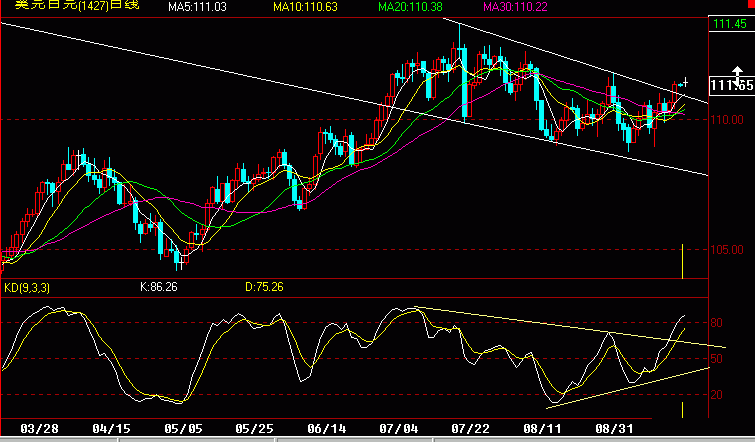The width and height of the screenshot is (755, 442).
Task: Click the K:86.26 value label
Action: [159, 287]
